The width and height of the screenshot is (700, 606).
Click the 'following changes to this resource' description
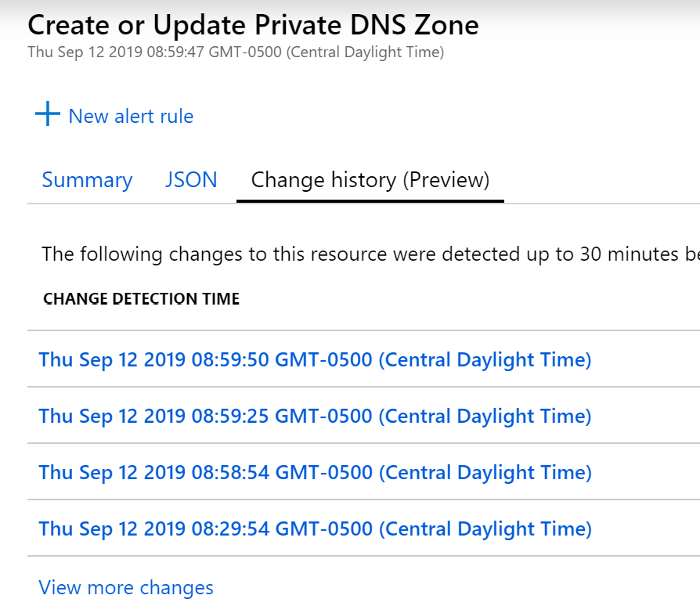(x=368, y=254)
